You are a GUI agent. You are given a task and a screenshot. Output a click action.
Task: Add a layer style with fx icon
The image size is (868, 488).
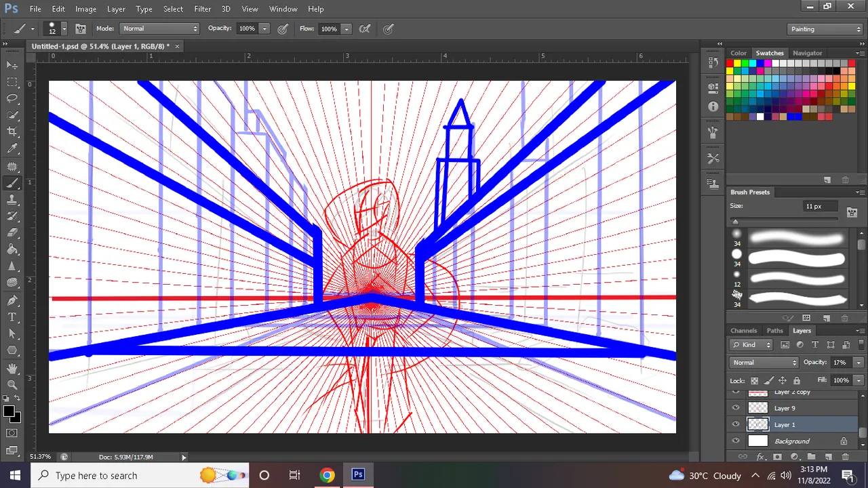[x=760, y=457]
